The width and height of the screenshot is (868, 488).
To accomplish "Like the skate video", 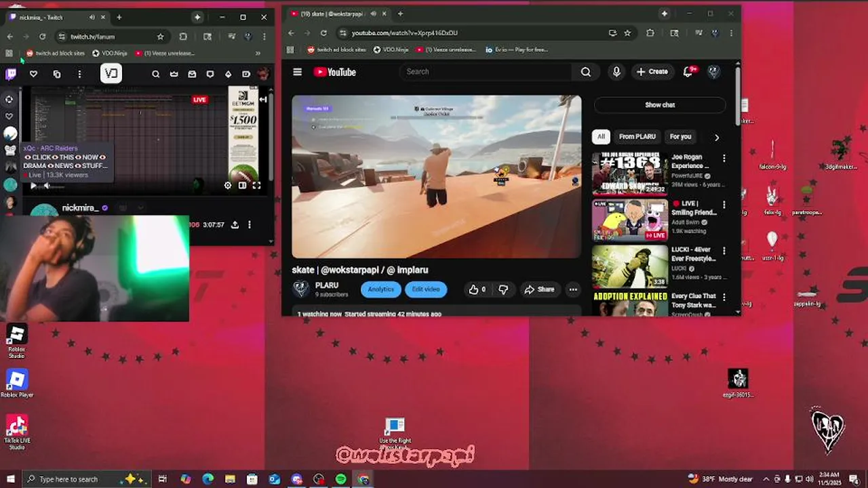I will [x=477, y=289].
